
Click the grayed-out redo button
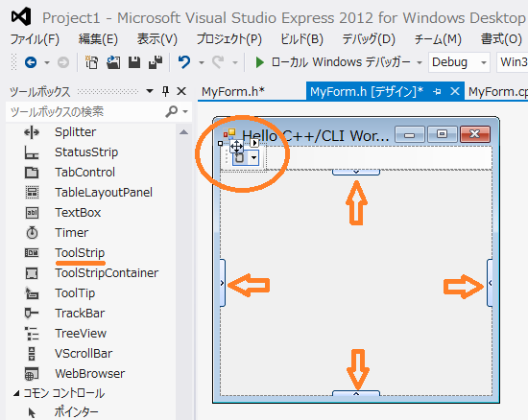(218, 62)
